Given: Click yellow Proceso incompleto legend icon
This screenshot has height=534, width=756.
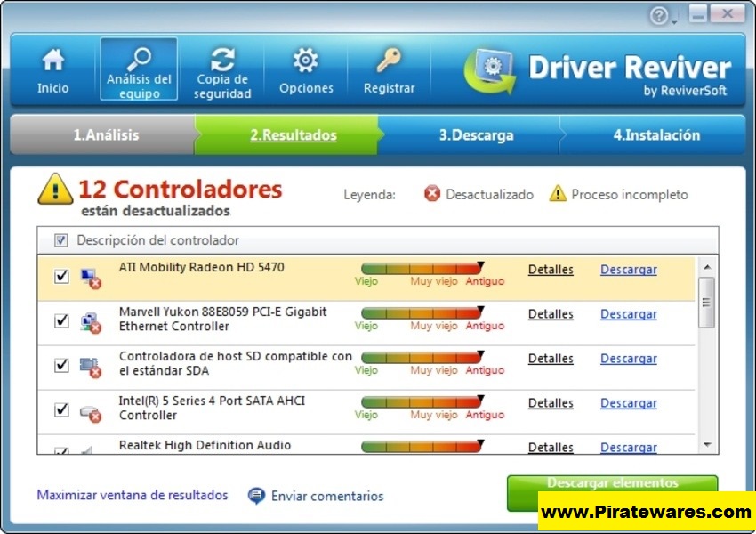Looking at the screenshot, I should [x=558, y=194].
